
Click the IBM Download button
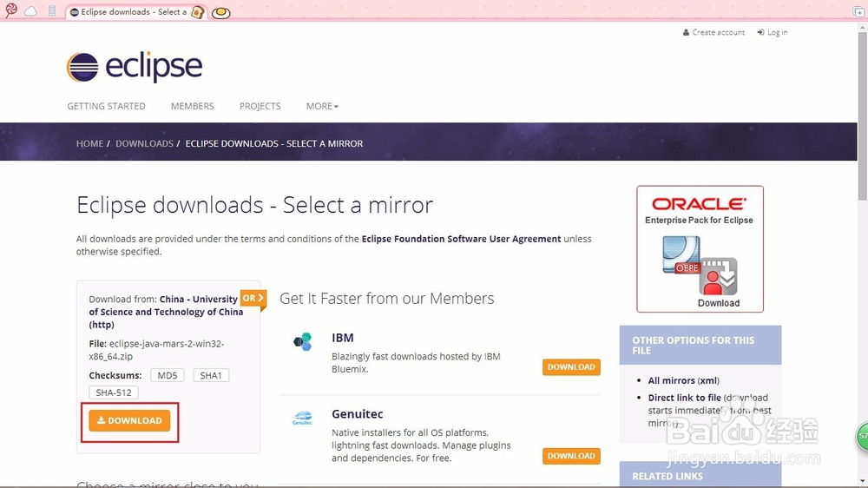point(571,367)
